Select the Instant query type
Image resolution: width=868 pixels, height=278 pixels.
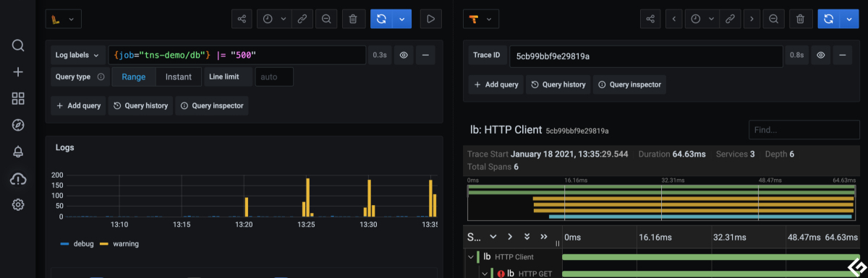pos(179,77)
